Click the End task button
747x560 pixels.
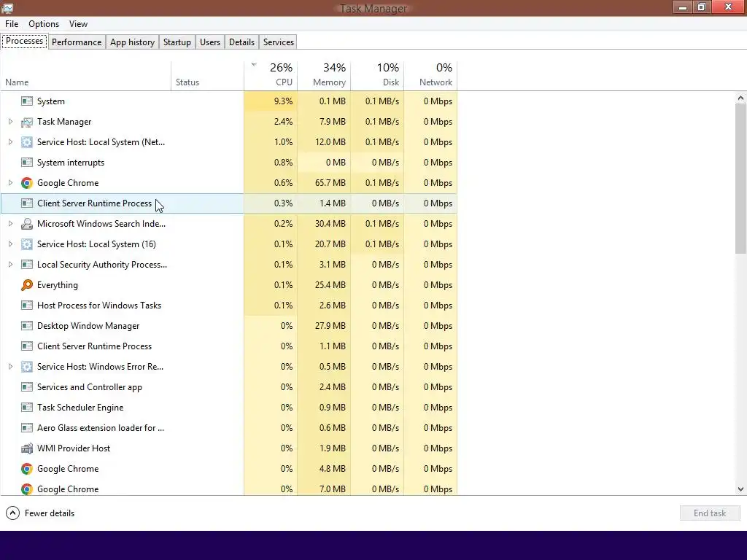click(709, 513)
